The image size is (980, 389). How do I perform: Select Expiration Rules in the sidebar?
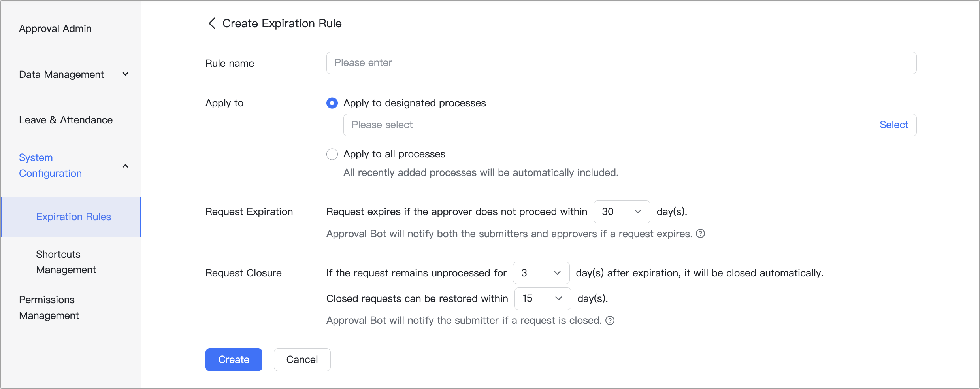(73, 217)
